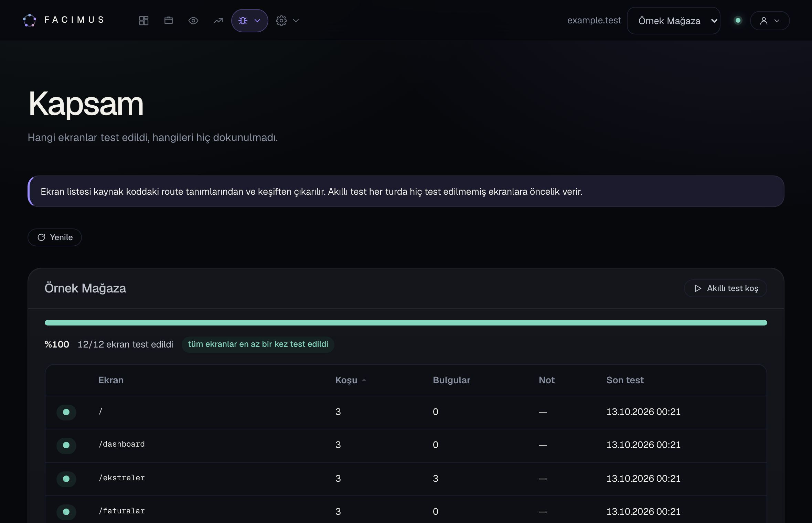Image resolution: width=812 pixels, height=523 pixels.
Task: Run Akıllı test koş button
Action: click(726, 288)
